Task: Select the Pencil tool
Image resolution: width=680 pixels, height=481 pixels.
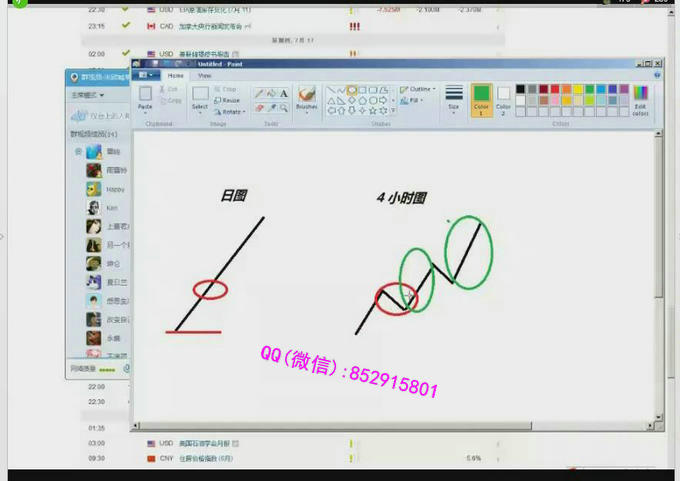Action: [259, 94]
